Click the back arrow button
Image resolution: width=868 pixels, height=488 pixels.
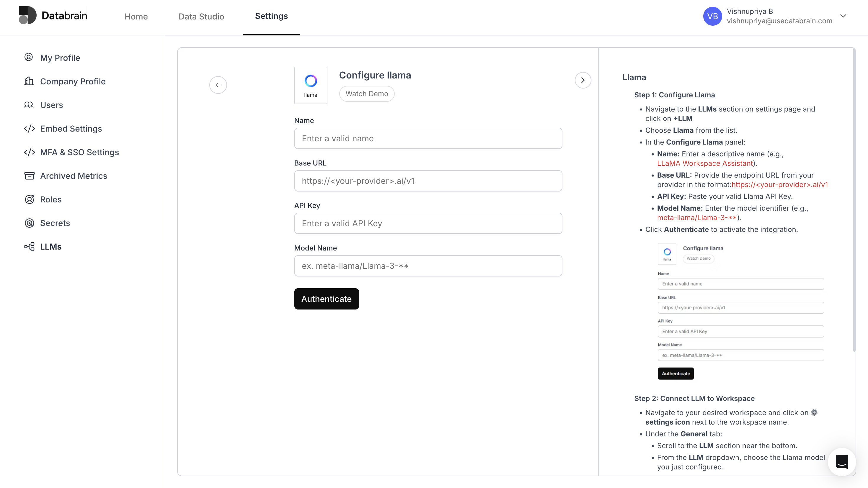click(x=218, y=85)
